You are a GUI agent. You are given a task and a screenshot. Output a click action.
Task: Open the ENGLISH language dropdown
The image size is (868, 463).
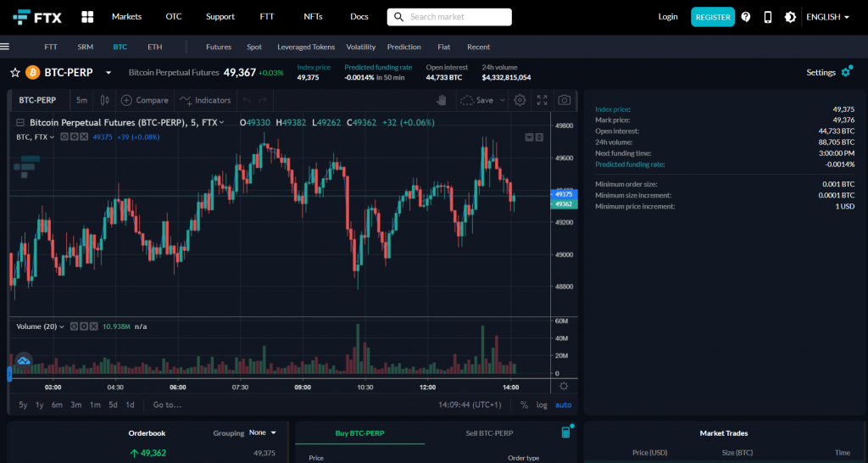827,17
